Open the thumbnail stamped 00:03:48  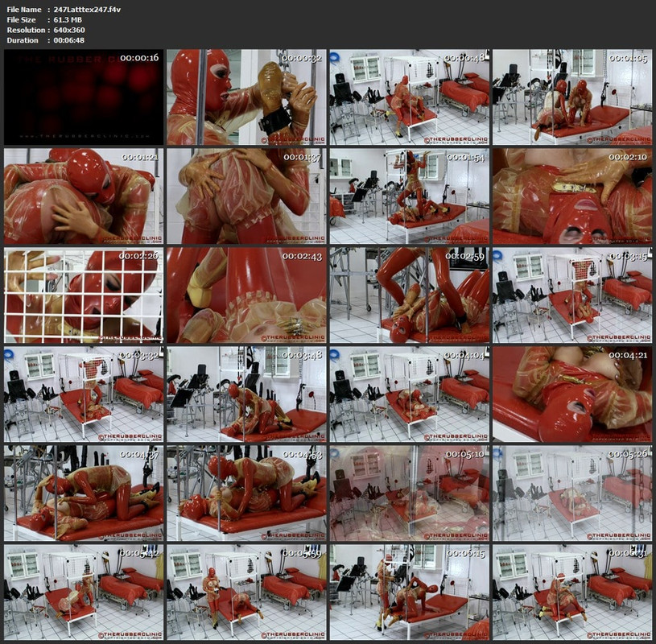(x=246, y=394)
